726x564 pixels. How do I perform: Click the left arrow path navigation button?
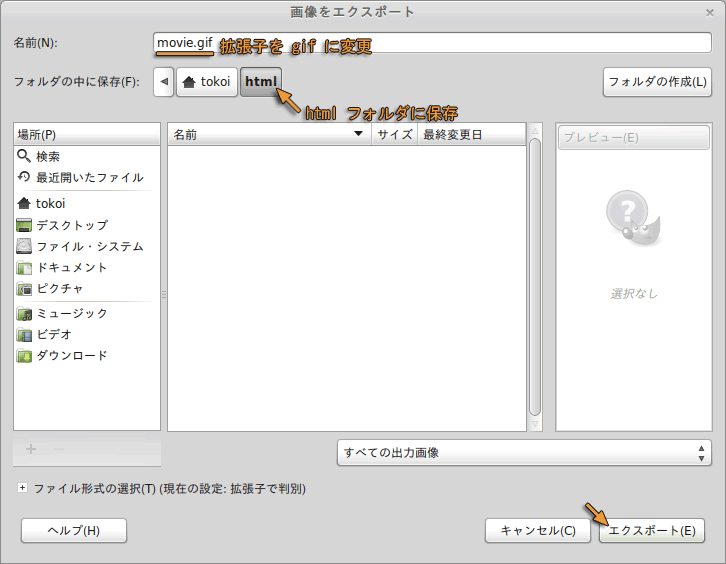coord(164,82)
